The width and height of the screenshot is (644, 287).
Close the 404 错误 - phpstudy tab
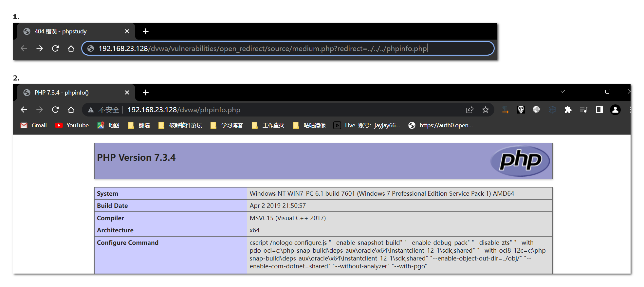click(127, 31)
